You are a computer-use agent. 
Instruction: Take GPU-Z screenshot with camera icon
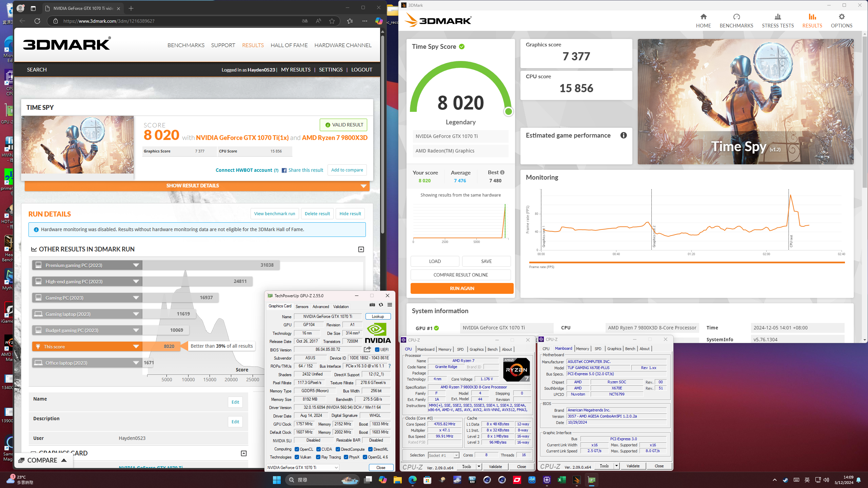click(372, 305)
